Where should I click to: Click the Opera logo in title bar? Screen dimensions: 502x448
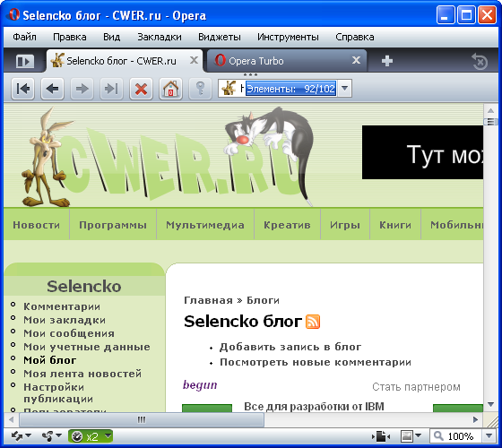[x=13, y=14]
